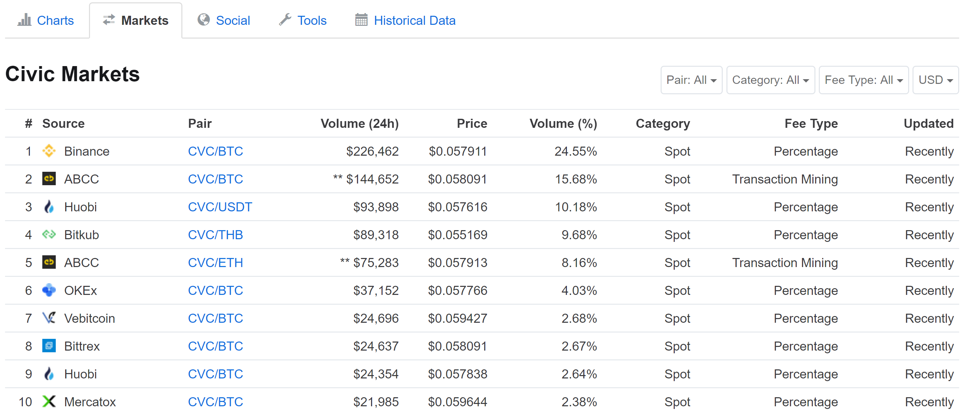Open OKEx CVC/BTC pair link
The image size is (980, 415).
(x=215, y=290)
